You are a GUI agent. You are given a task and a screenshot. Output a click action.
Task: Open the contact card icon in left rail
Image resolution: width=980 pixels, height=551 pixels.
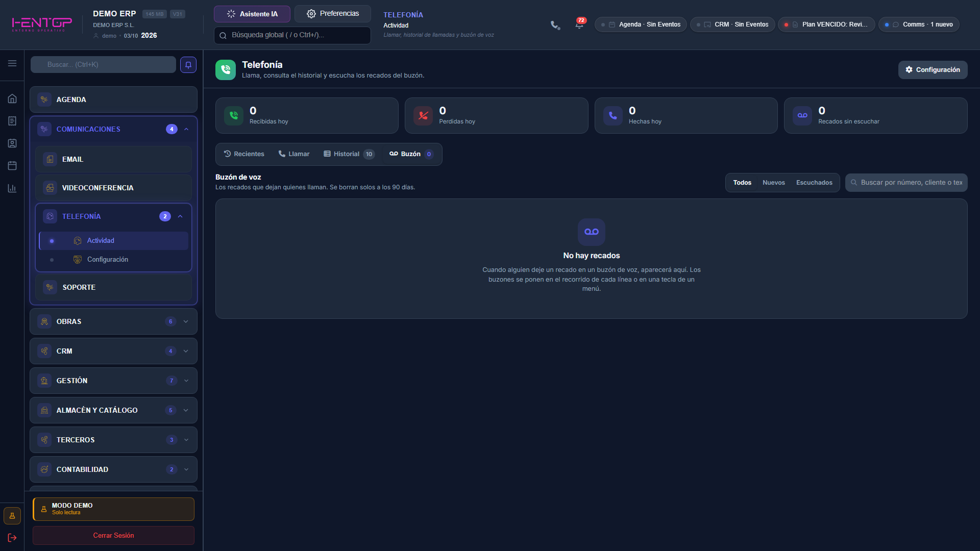(x=12, y=143)
